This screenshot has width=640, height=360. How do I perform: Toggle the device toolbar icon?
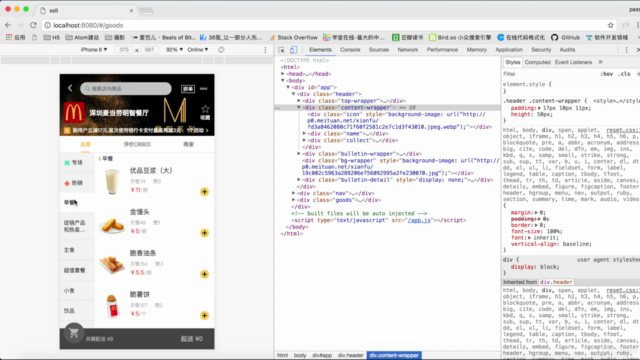[x=293, y=50]
